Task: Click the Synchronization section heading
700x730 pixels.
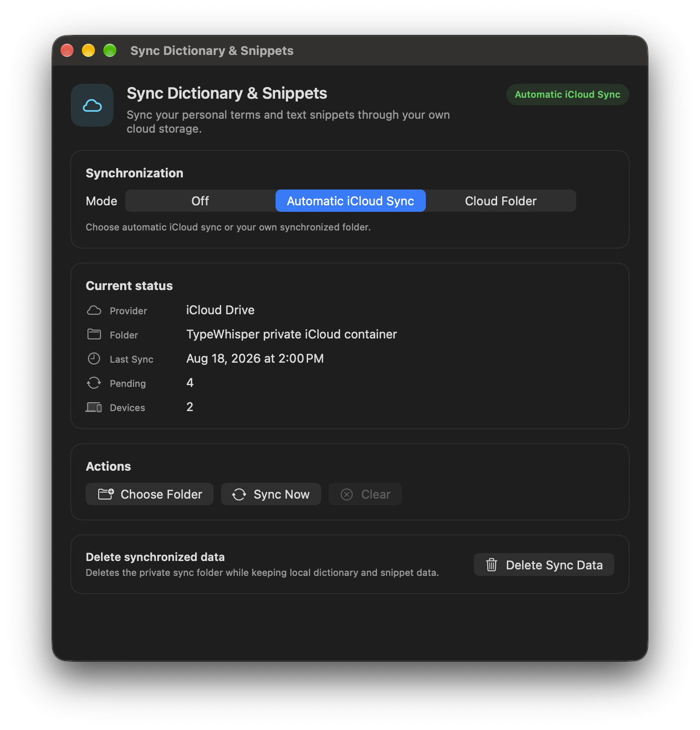Action: [x=135, y=173]
